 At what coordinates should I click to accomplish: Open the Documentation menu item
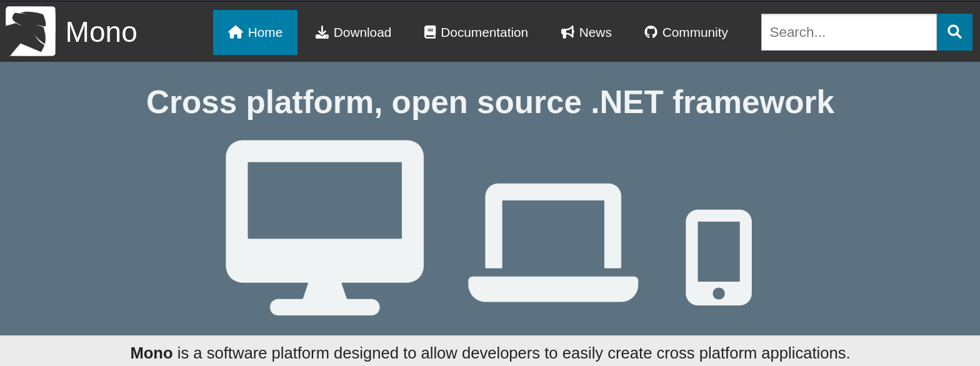point(476,32)
